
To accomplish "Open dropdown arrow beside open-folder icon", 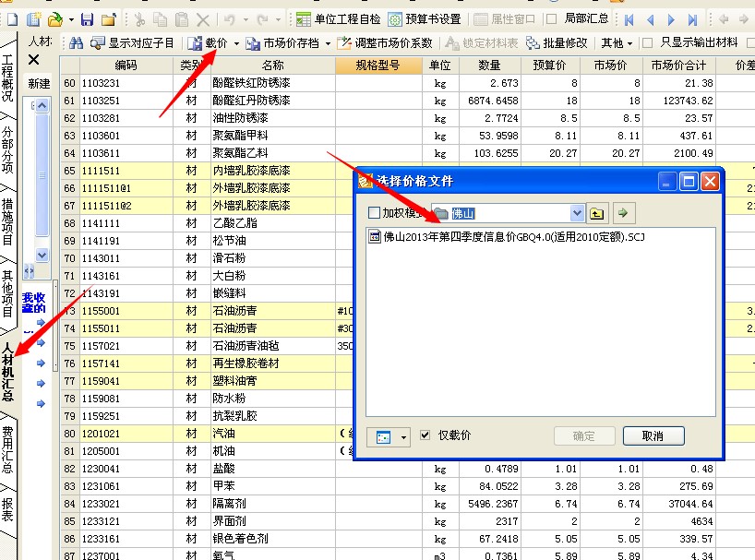I will (x=71, y=20).
